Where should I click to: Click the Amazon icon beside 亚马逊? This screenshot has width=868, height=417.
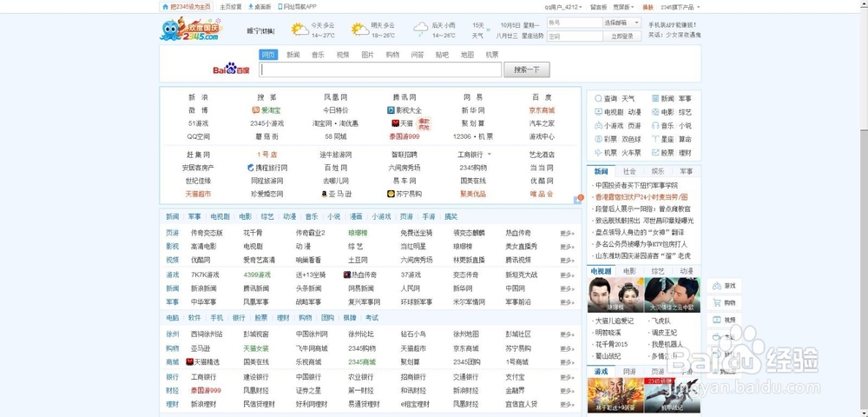(325, 194)
